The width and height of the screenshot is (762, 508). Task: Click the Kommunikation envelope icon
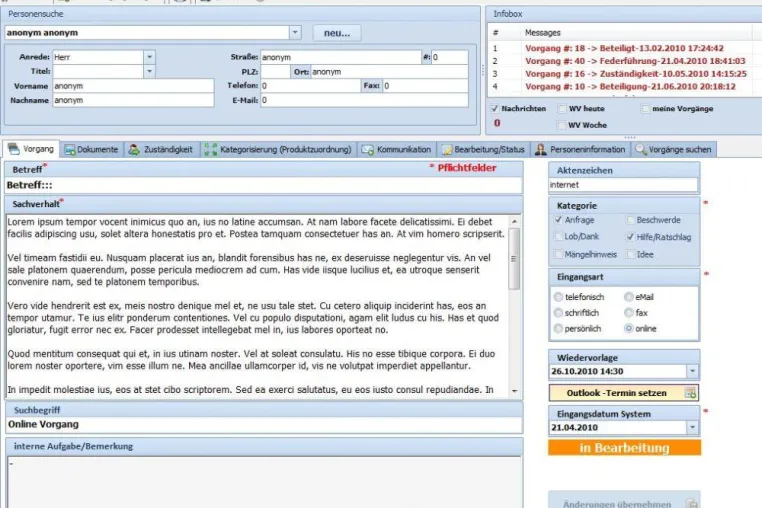(x=367, y=150)
